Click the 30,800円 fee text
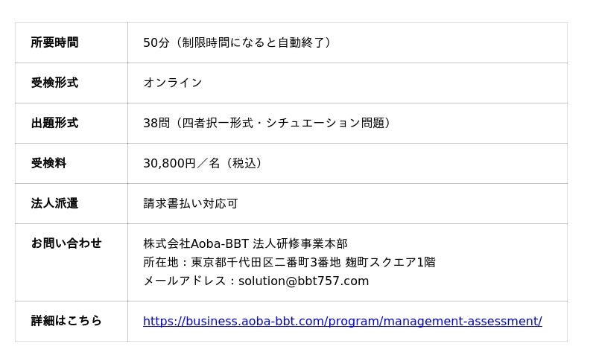596x364 pixels. click(169, 163)
